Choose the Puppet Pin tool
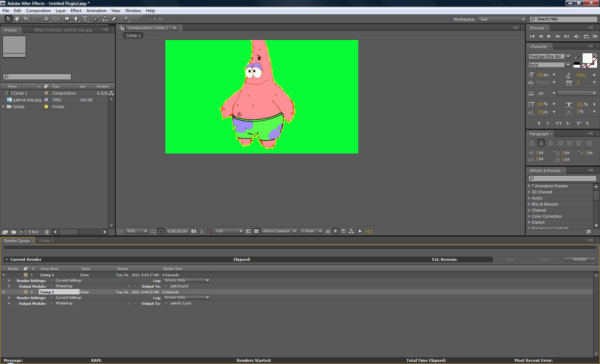Screen dimensions: 600x364 click(x=126, y=19)
